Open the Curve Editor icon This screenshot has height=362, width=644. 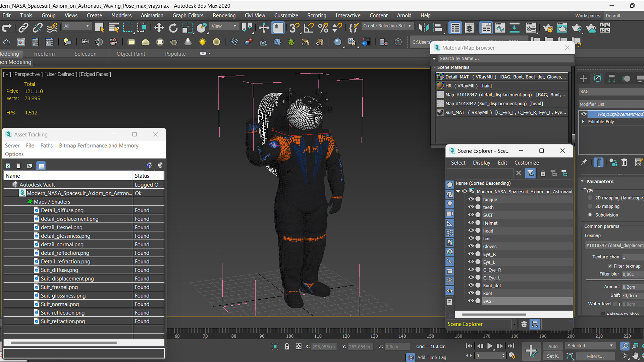pos(500,28)
